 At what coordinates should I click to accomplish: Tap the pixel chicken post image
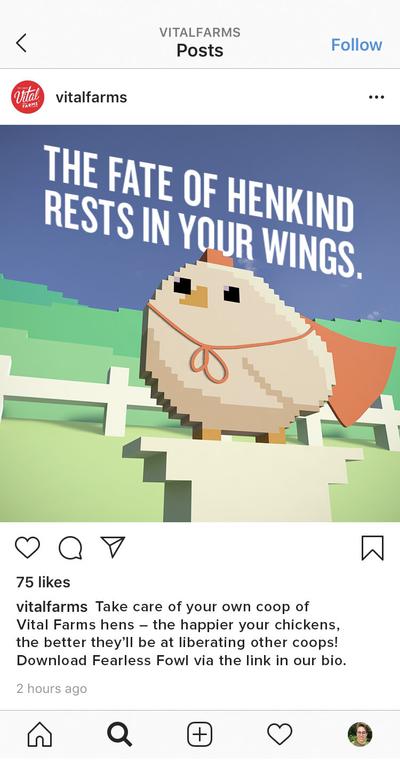(x=200, y=323)
